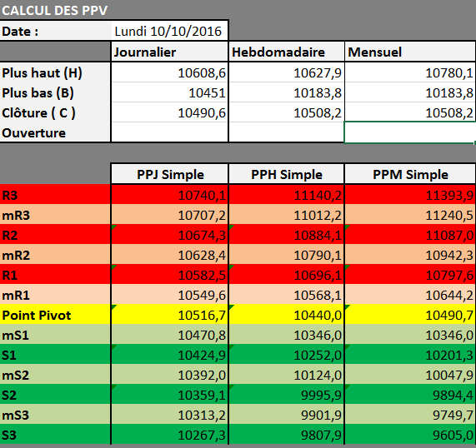Select the Point Pivot row label
This screenshot has width=476, height=448.
pyautogui.click(x=55, y=315)
